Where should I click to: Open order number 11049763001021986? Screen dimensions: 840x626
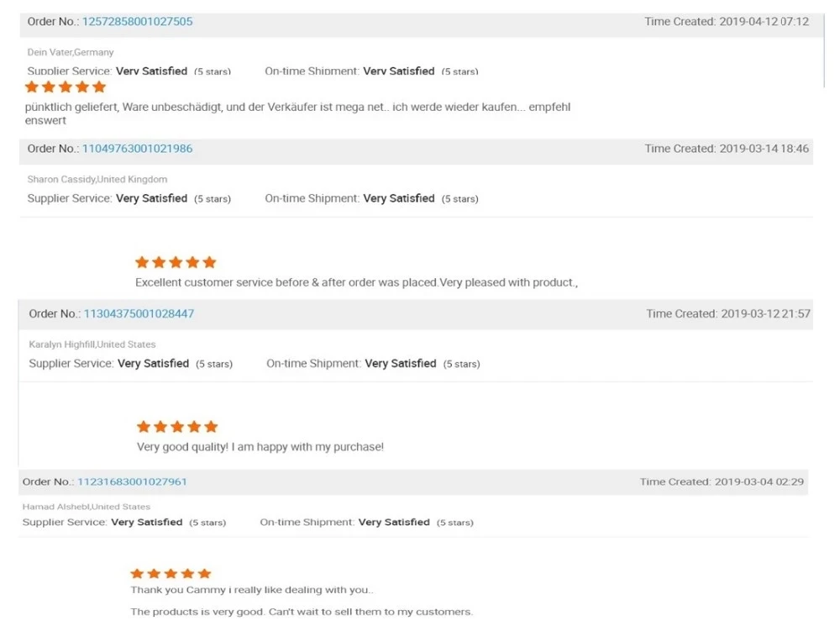click(x=137, y=149)
